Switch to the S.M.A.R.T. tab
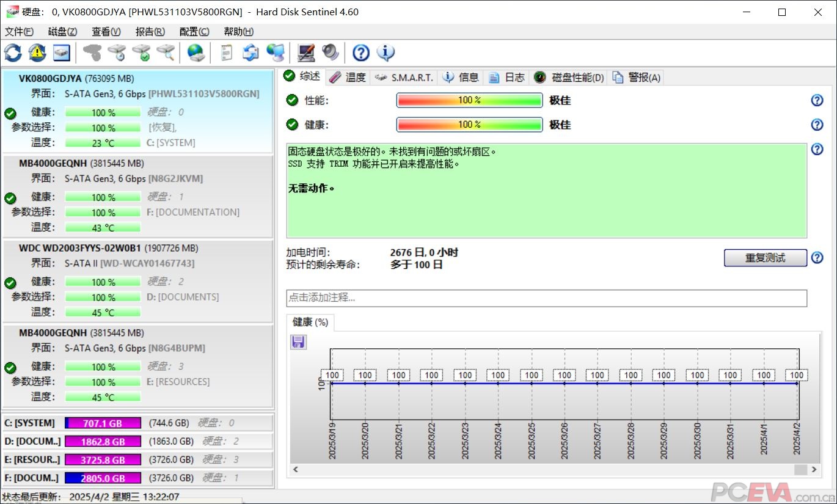837x504 pixels. (404, 77)
